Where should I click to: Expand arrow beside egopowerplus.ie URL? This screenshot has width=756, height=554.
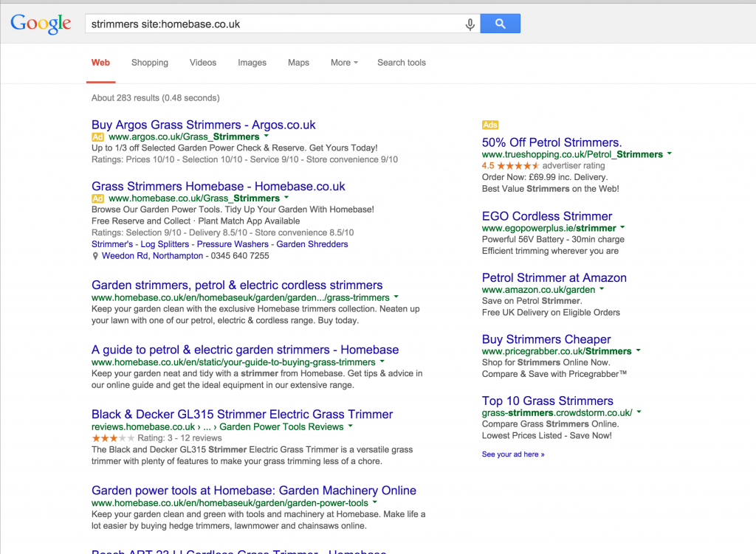[x=622, y=227]
